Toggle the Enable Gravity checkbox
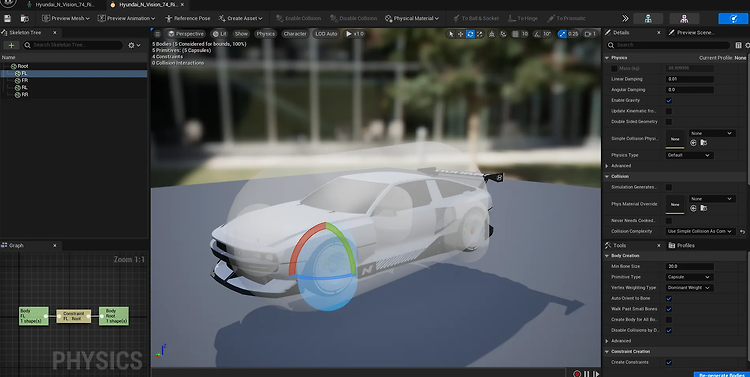The width and height of the screenshot is (750, 377). pyautogui.click(x=669, y=100)
